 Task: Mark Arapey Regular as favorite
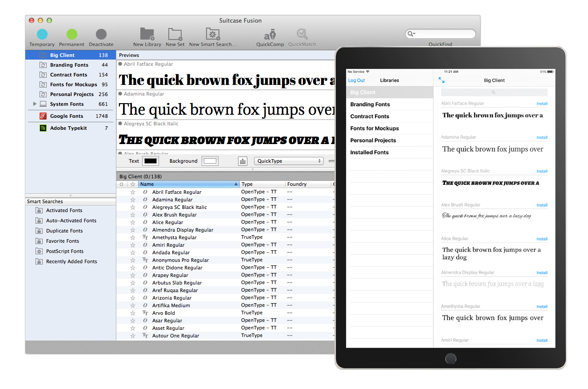click(132, 275)
